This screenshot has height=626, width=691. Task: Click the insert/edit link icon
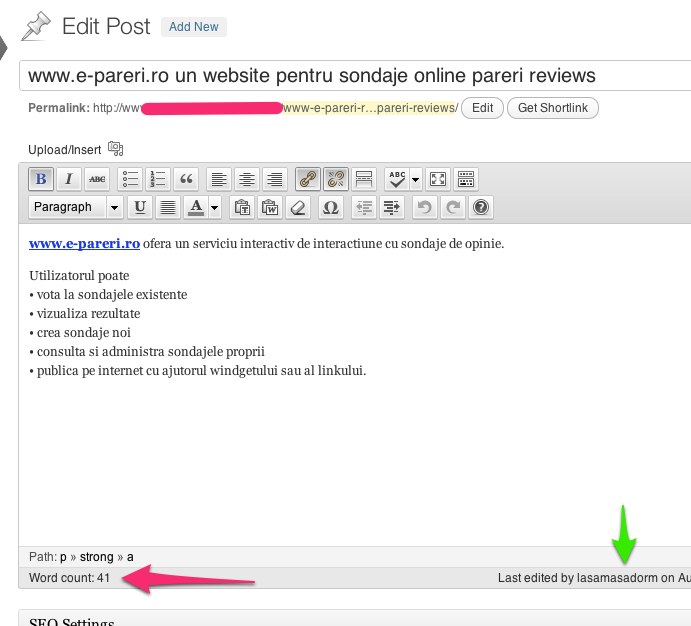coord(307,179)
